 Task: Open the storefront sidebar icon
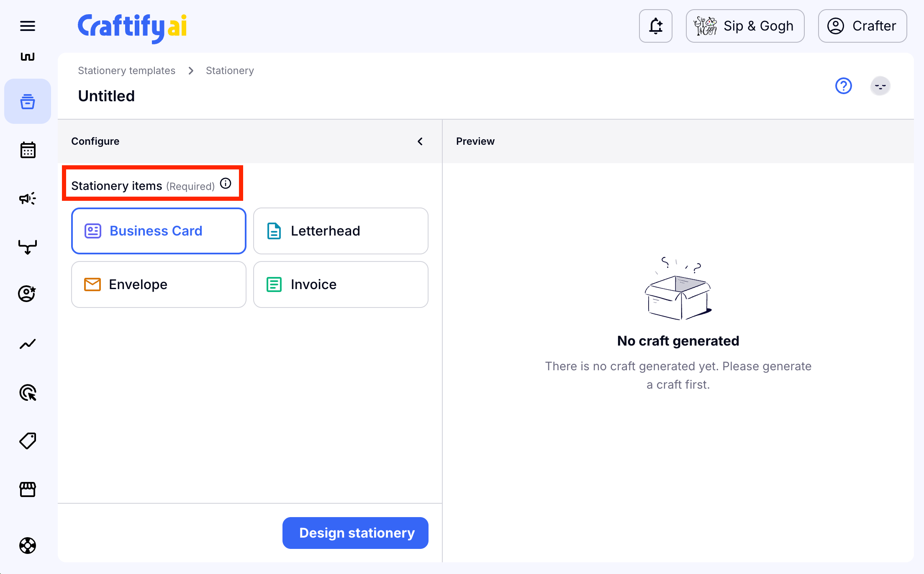click(28, 489)
